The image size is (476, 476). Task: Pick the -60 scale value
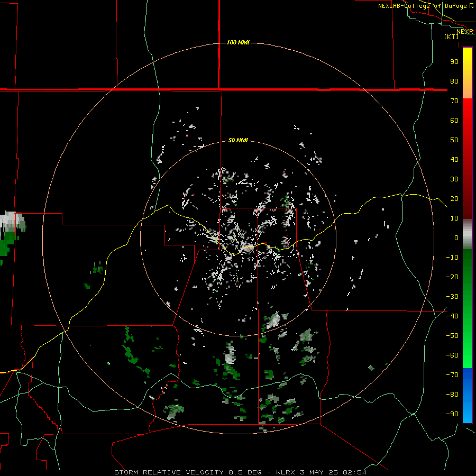coord(452,355)
